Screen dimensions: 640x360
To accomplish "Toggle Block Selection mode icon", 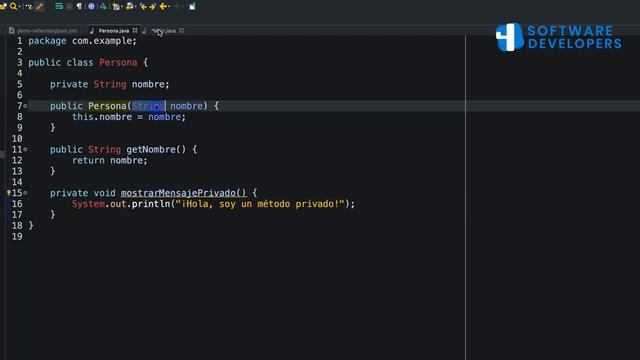I will coord(69,6).
